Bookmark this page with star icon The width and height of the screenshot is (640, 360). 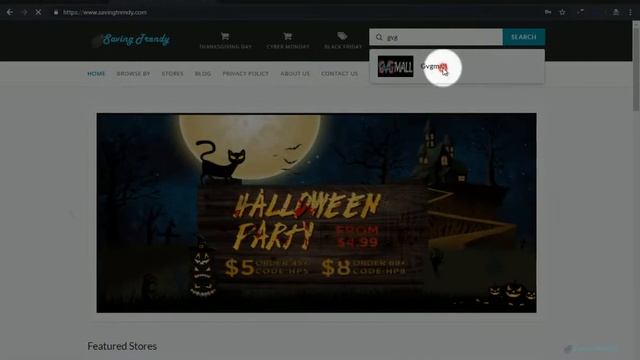[562, 12]
